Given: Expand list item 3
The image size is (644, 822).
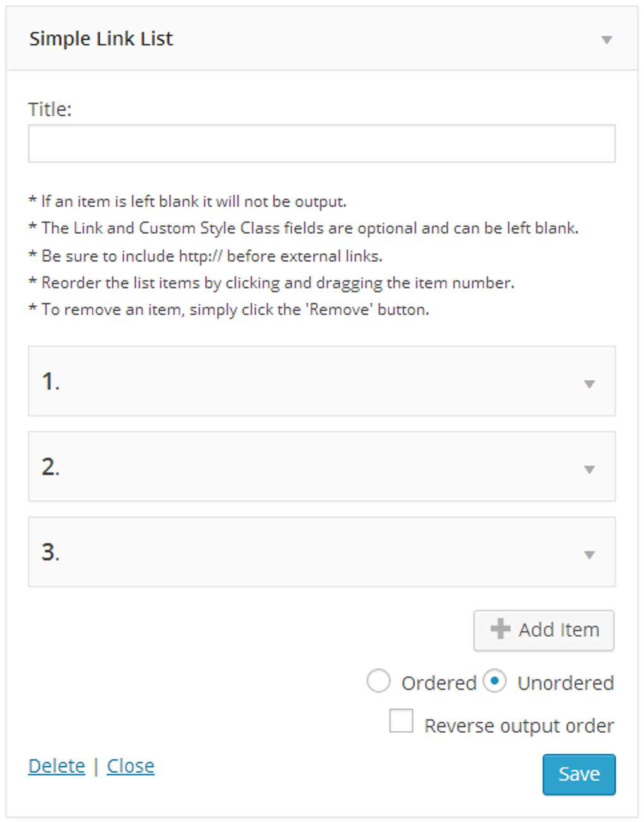Looking at the screenshot, I should (x=588, y=553).
